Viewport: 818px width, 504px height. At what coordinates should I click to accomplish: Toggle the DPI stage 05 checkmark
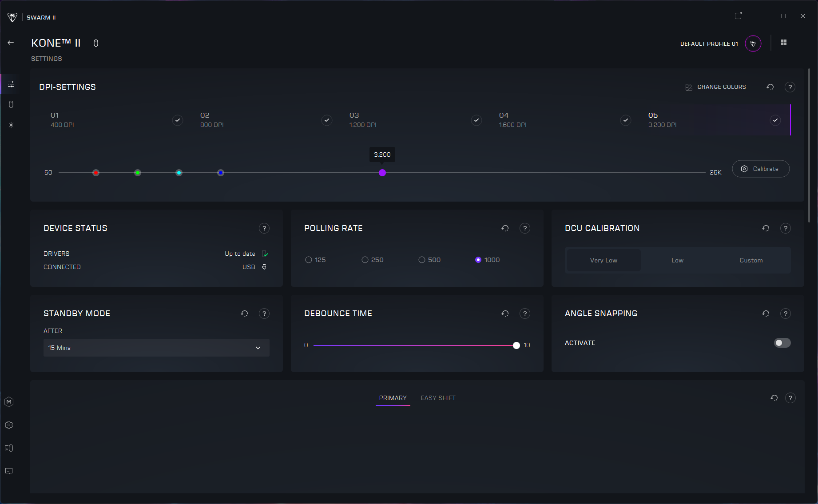tap(775, 120)
